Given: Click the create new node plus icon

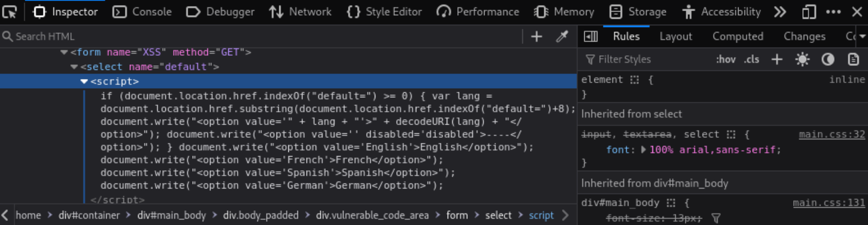Looking at the screenshot, I should [537, 36].
